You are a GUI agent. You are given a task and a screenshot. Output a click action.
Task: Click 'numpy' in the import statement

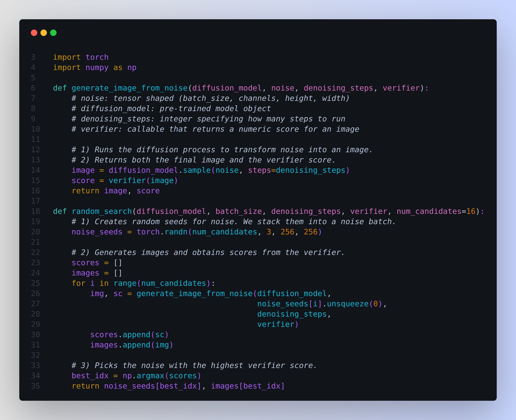point(97,67)
